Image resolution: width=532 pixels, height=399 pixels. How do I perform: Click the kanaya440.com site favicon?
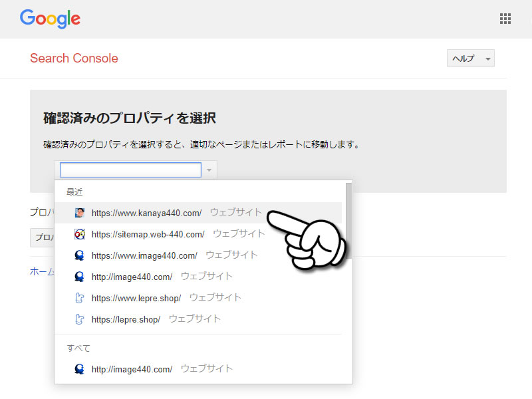[79, 213]
